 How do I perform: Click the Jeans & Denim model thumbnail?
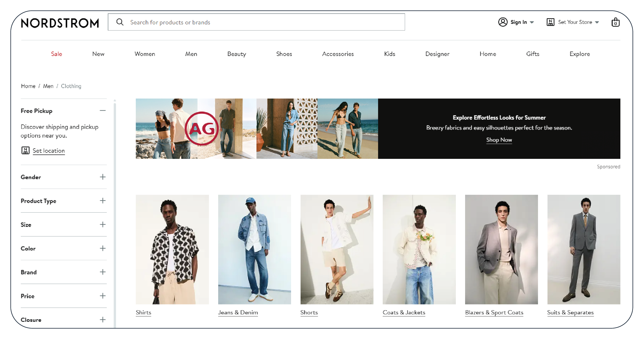pyautogui.click(x=255, y=249)
